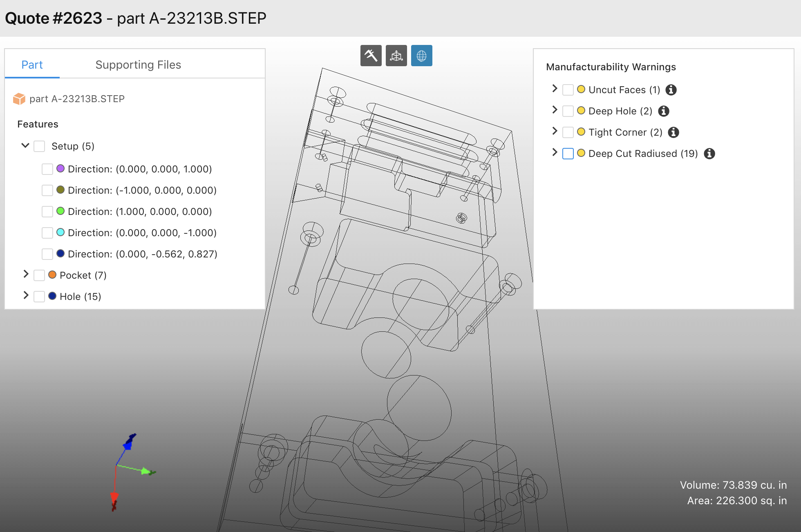This screenshot has height=532, width=801.
Task: Enable Direction (0.000, 0.000, 1.000) checkbox
Action: coord(47,169)
